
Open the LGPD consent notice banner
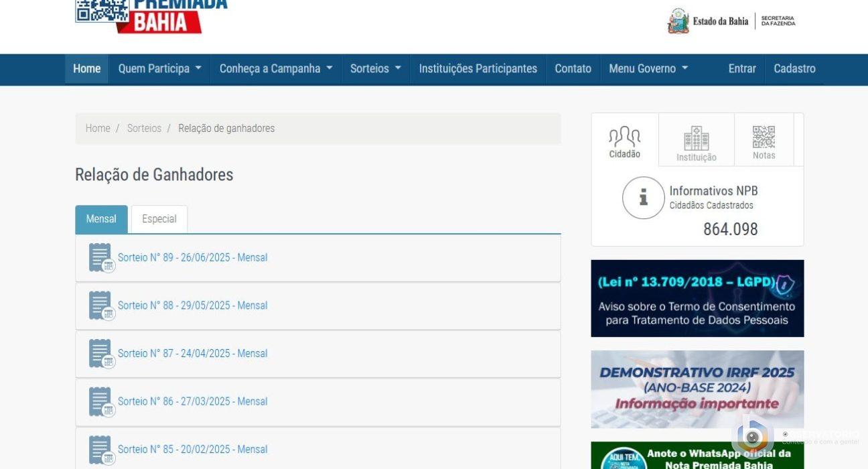tap(697, 298)
